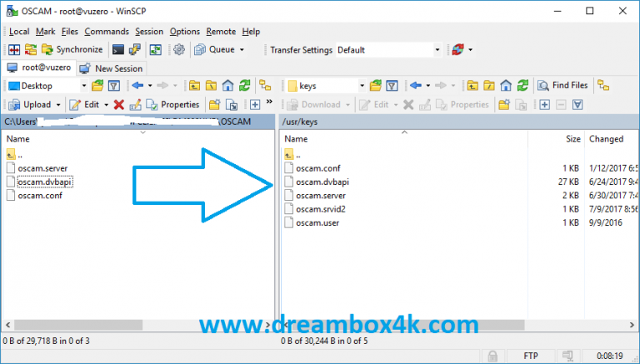Screen dimensions: 640x364
Task: Create a new remote folder icon
Action: 504,105
